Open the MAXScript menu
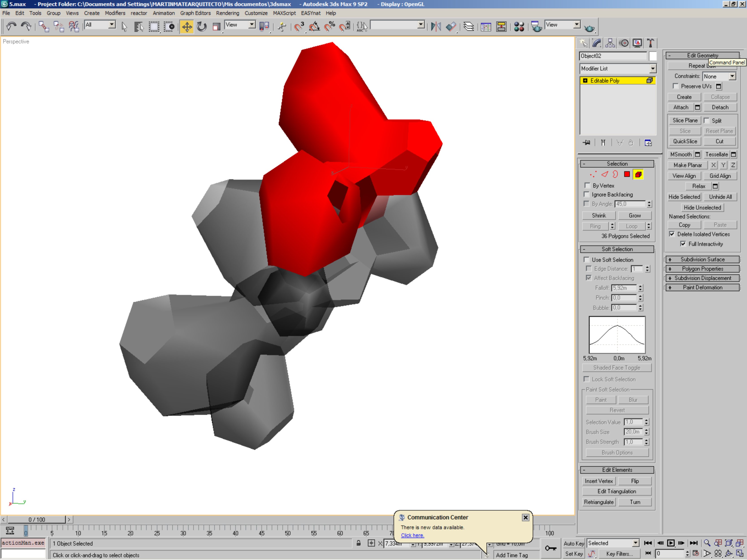The width and height of the screenshot is (747, 560). (284, 13)
